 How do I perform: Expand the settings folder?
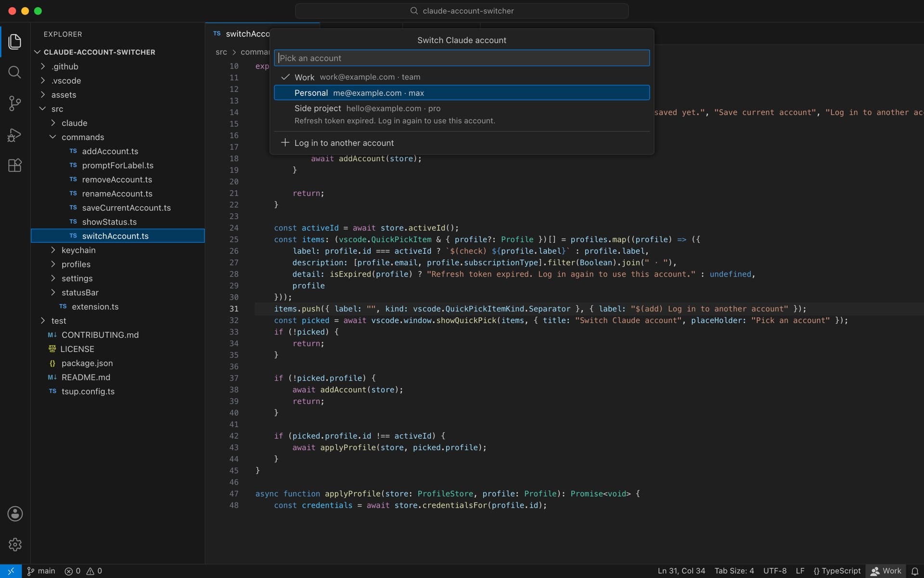click(x=117, y=278)
